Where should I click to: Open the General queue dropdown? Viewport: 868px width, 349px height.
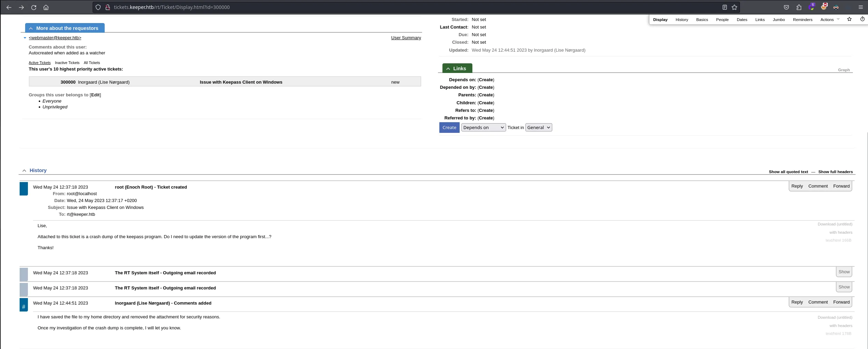point(538,127)
